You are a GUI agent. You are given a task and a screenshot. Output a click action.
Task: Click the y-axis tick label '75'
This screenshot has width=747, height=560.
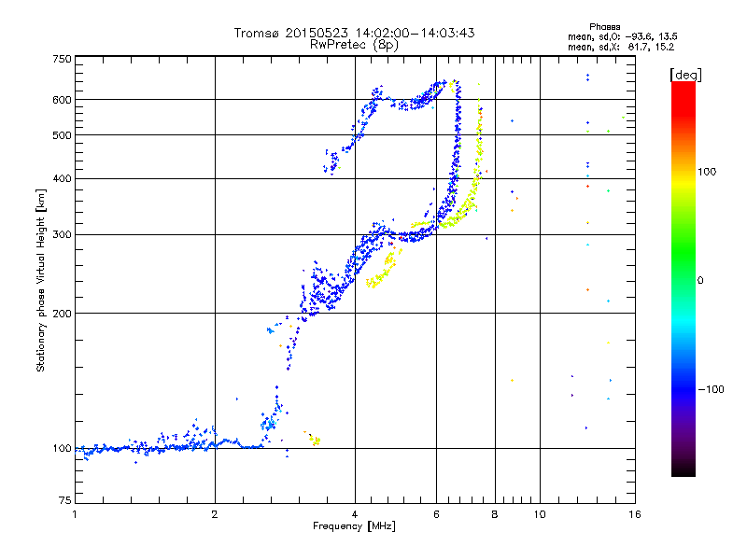coord(65,500)
